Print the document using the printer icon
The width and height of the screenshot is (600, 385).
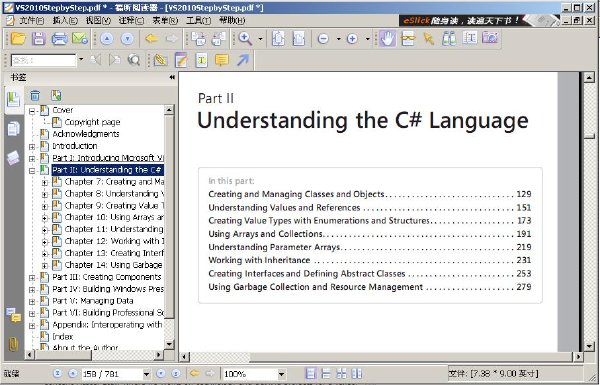coord(59,39)
